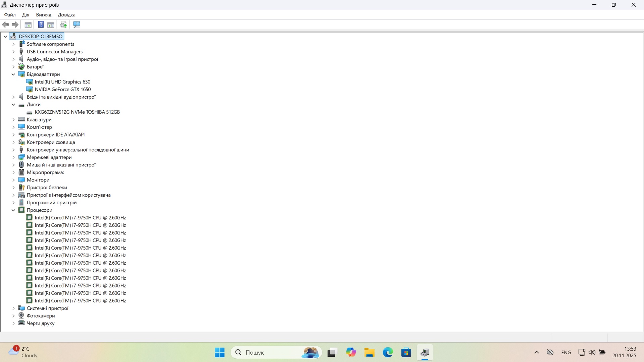
Task: Open Microsoft Store from the taskbar
Action: coord(406,353)
